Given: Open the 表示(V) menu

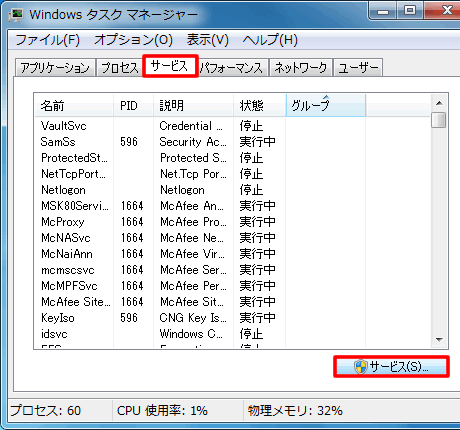Looking at the screenshot, I should pos(207,40).
